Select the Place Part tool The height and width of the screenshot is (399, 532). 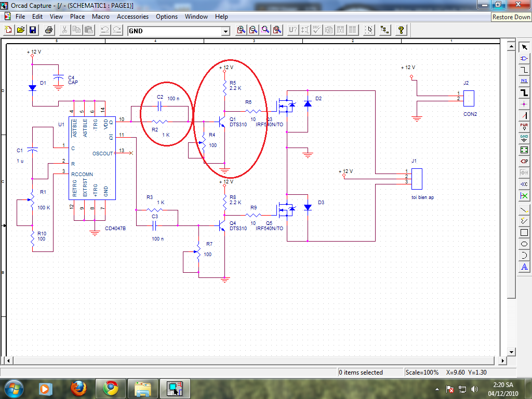point(524,59)
